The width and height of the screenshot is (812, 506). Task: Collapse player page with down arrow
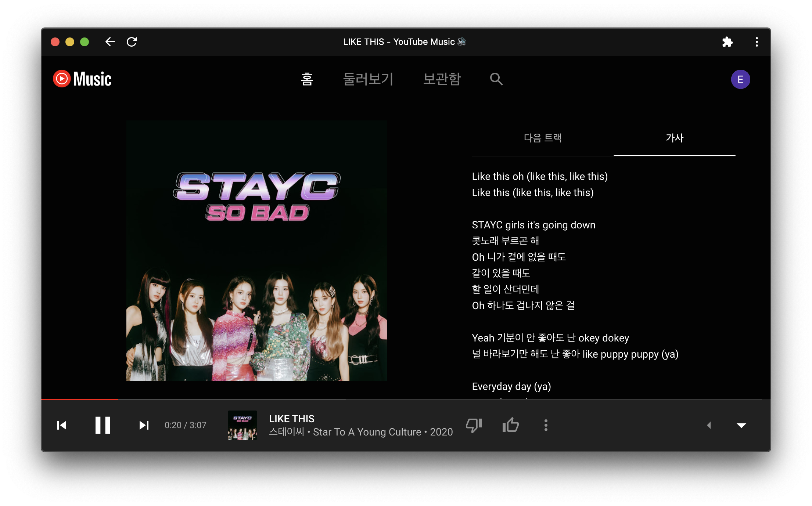(x=741, y=425)
